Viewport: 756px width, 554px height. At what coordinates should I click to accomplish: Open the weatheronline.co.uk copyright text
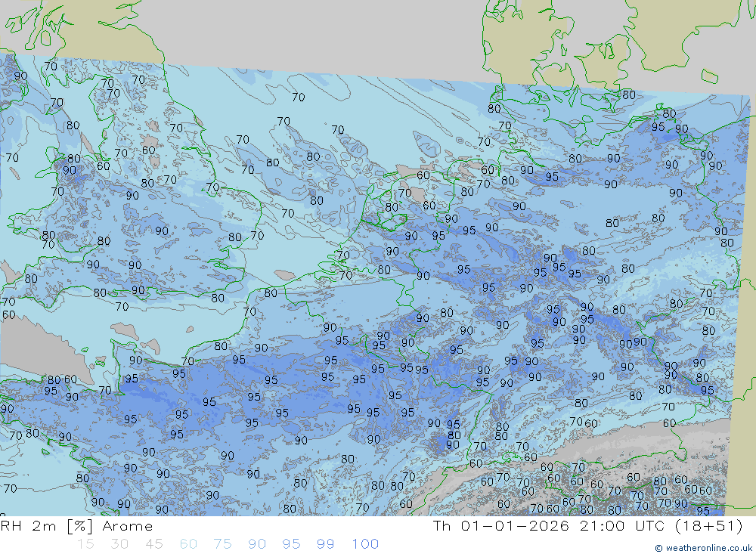pos(703,548)
